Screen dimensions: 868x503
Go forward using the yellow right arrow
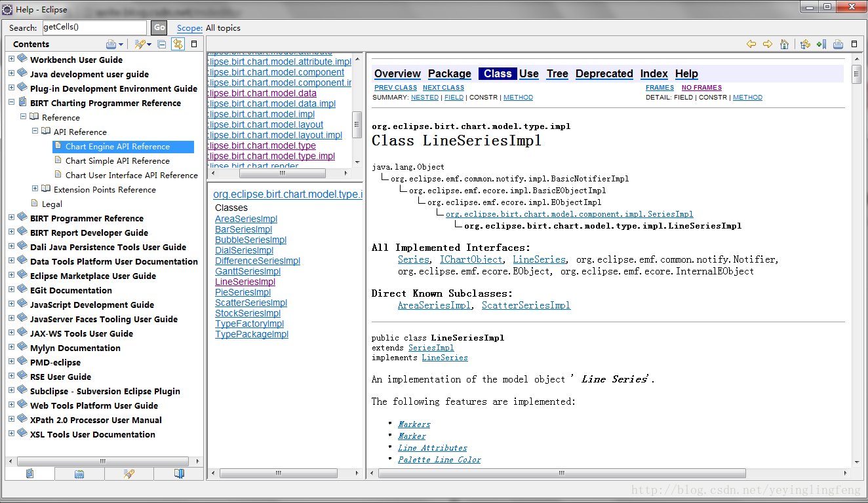tap(768, 44)
